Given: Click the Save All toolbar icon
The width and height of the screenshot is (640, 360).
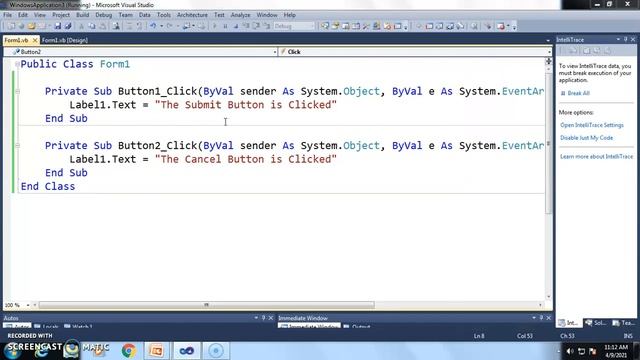Looking at the screenshot, I should (x=68, y=26).
